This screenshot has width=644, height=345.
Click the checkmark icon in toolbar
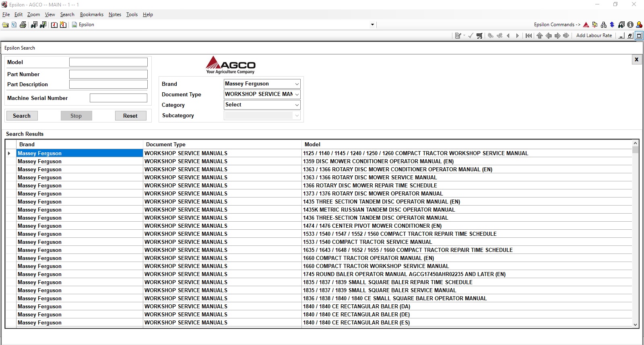471,35
